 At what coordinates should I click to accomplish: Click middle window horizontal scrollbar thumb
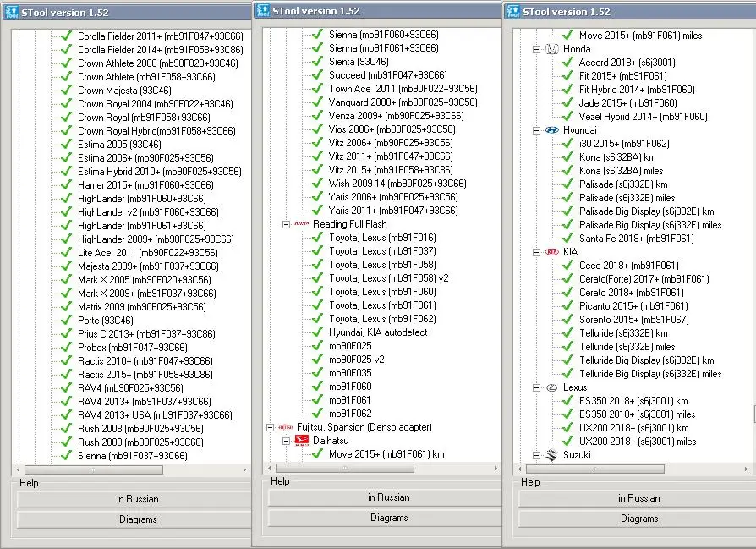(345, 468)
